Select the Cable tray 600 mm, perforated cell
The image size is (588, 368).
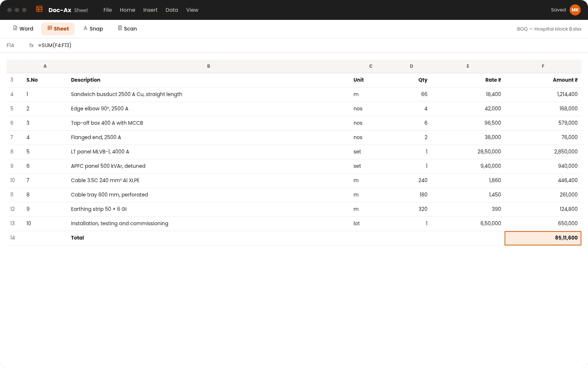208,195
